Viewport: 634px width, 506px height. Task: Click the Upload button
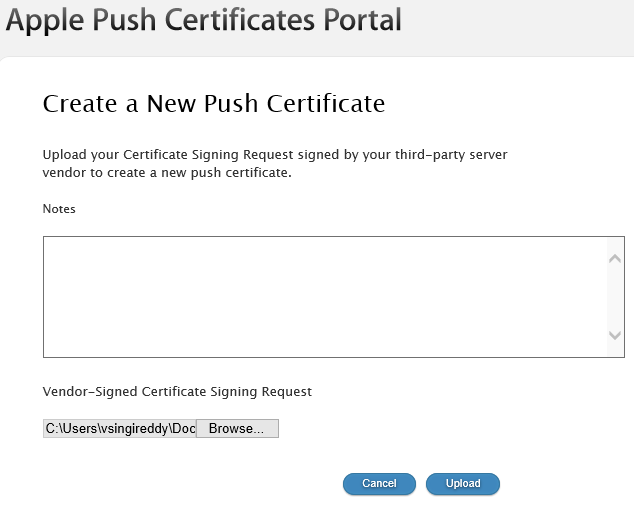(x=462, y=484)
